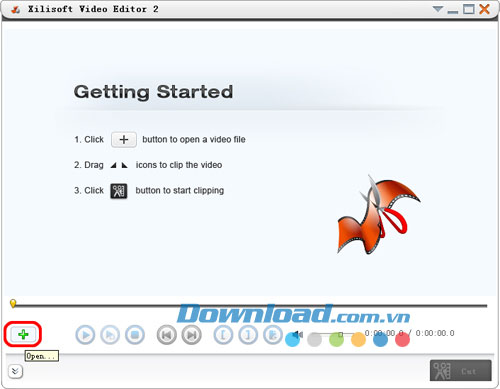Click the new clip segment icon button
Image resolution: width=500 pixels, height=389 pixels.
(273, 335)
